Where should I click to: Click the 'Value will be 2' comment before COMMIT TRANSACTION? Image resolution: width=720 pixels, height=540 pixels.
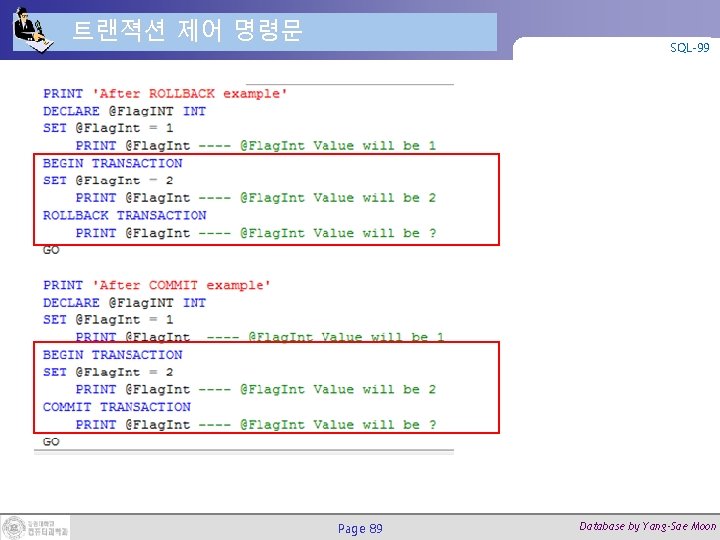tap(338, 389)
